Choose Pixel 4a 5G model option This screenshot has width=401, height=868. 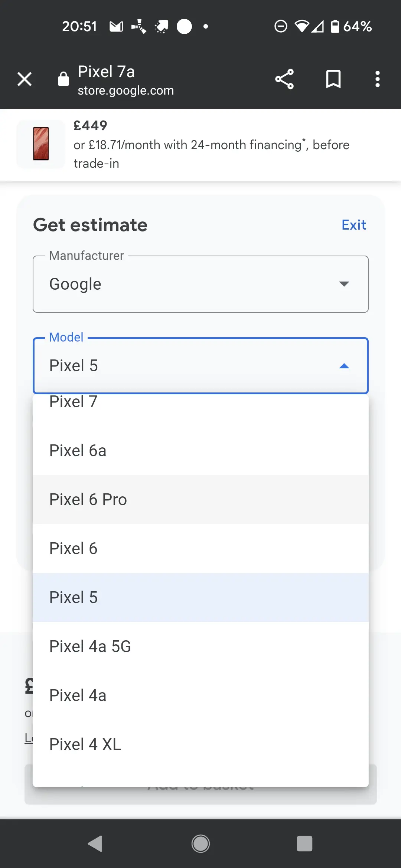(x=200, y=647)
